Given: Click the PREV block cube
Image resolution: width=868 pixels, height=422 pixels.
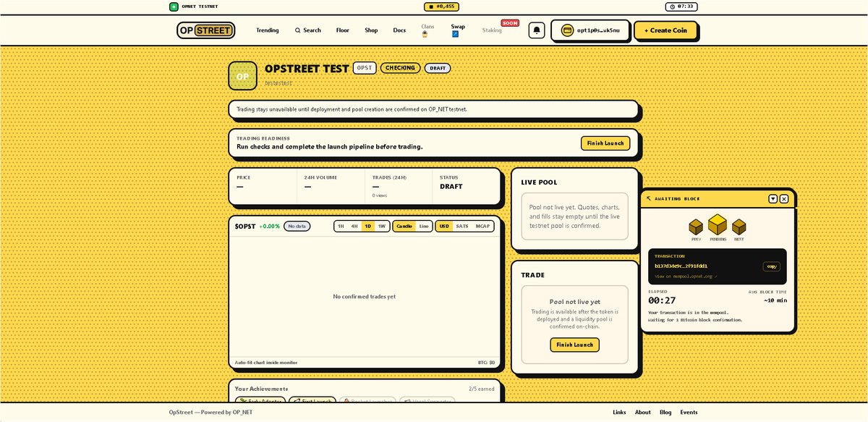Looking at the screenshot, I should [x=696, y=227].
